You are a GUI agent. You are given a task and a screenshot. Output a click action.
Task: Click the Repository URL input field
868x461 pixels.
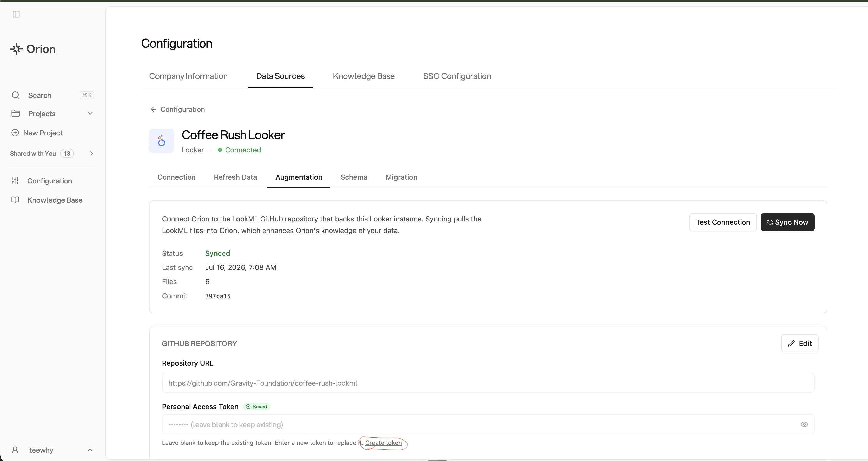coord(488,383)
